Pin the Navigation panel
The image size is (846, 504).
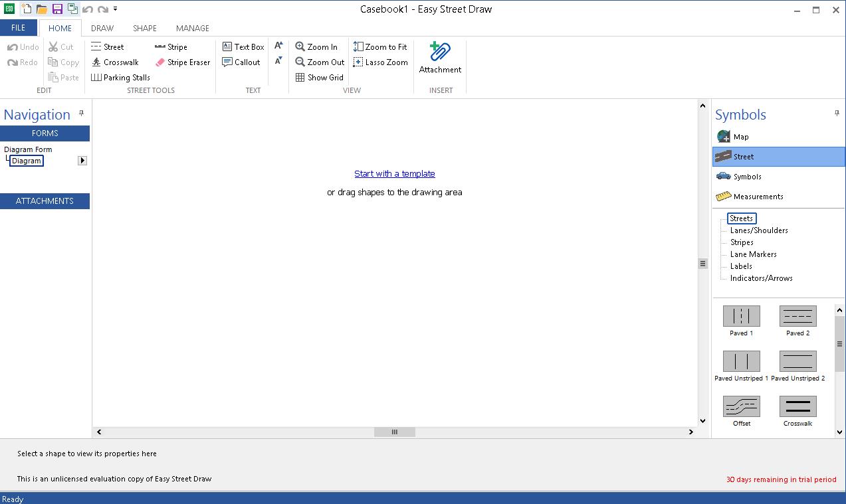tap(82, 114)
